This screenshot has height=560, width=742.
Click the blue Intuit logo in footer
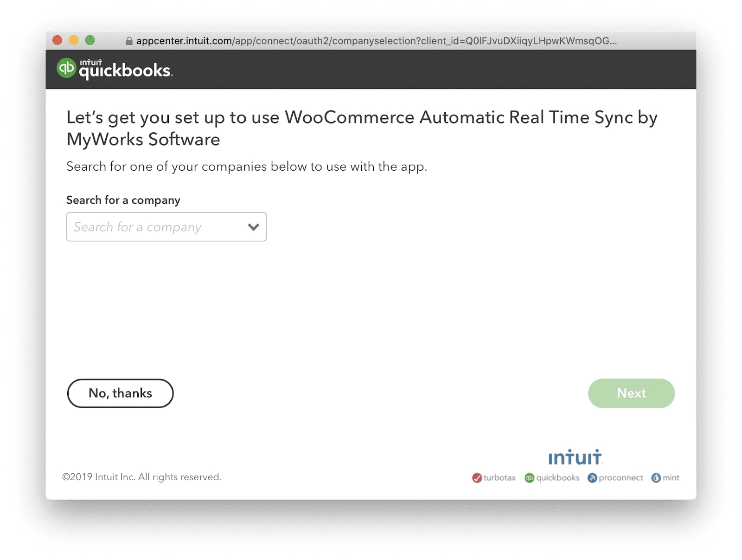(x=575, y=457)
